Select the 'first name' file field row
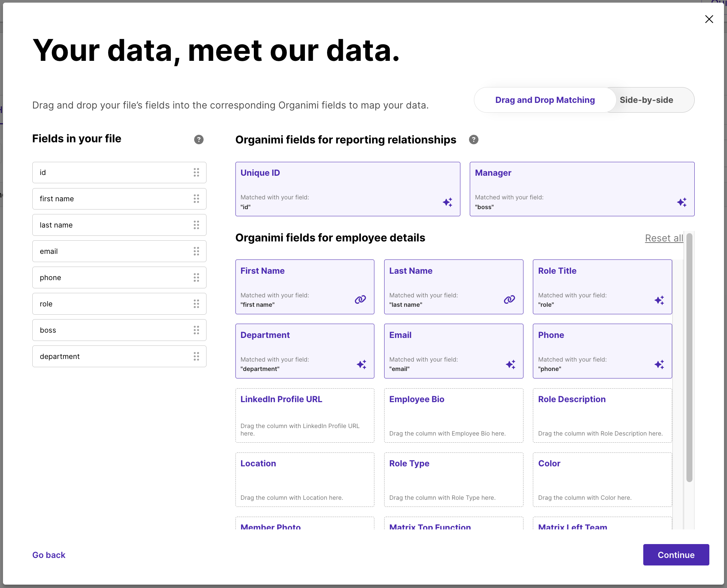The width and height of the screenshot is (727, 588). 119,199
